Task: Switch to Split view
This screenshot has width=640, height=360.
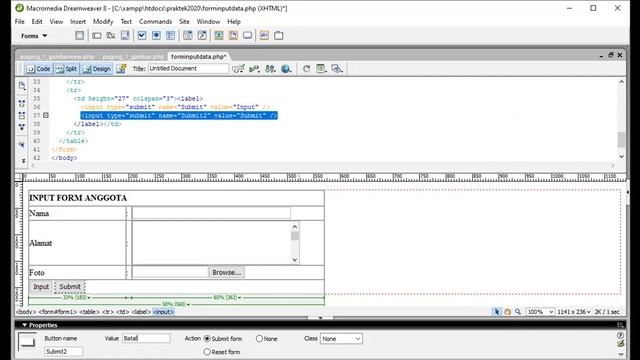Action: (67, 69)
